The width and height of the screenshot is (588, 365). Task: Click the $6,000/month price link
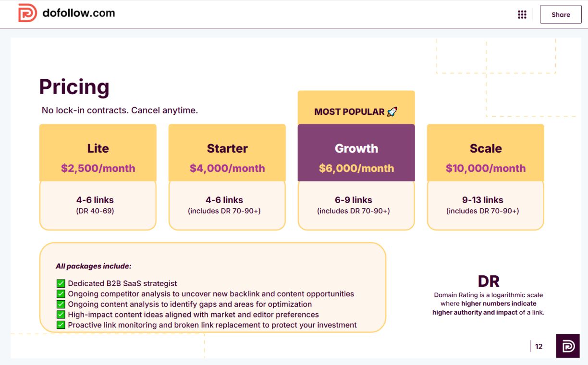356,168
